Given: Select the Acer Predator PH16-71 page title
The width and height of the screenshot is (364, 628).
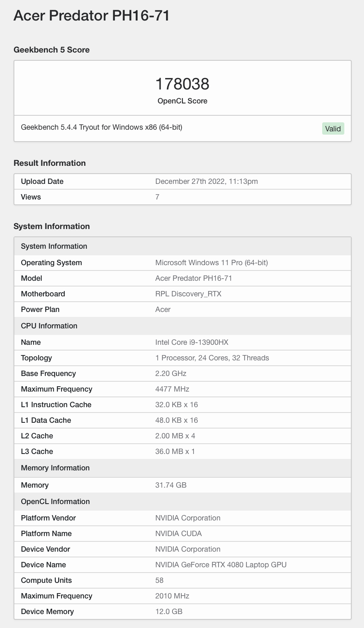Looking at the screenshot, I should point(91,16).
